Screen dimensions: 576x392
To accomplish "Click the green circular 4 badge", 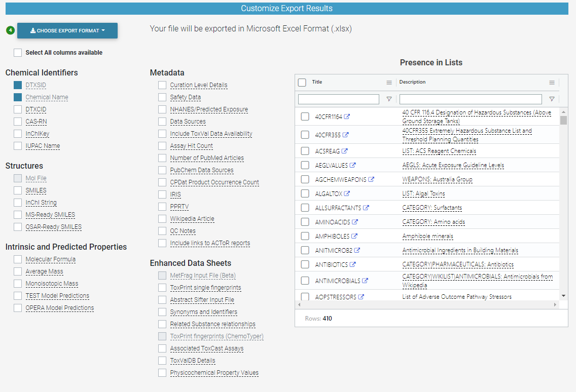I will tap(10, 30).
